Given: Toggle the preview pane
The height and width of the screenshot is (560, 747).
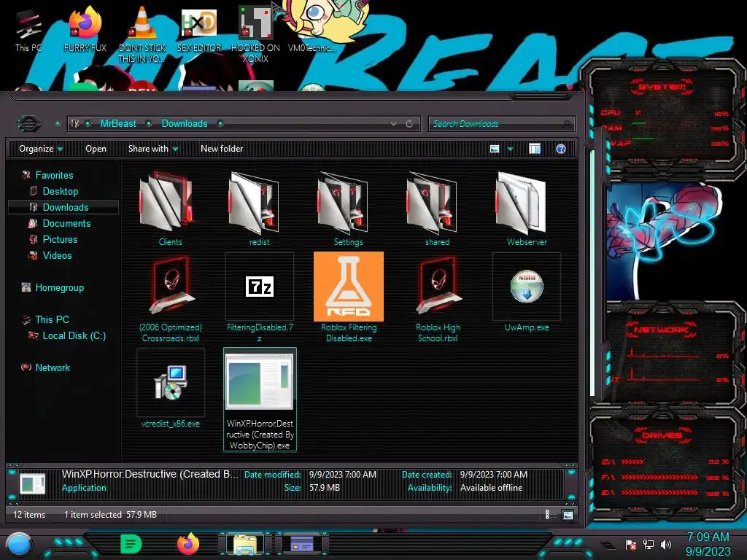Looking at the screenshot, I should [x=535, y=149].
